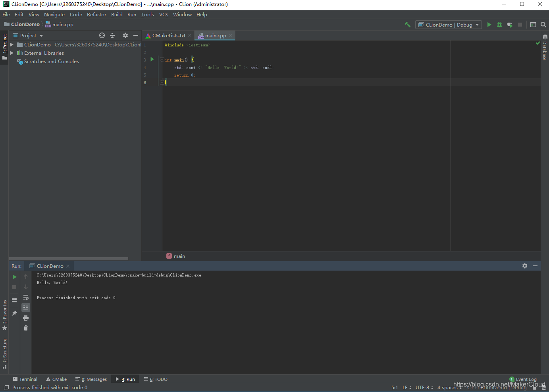Expand the CLionDemo project folder
The width and height of the screenshot is (549, 392).
coord(12,44)
